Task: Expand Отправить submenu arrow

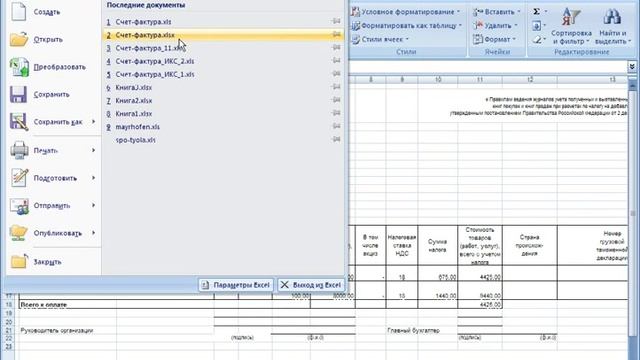Action: coord(93,205)
